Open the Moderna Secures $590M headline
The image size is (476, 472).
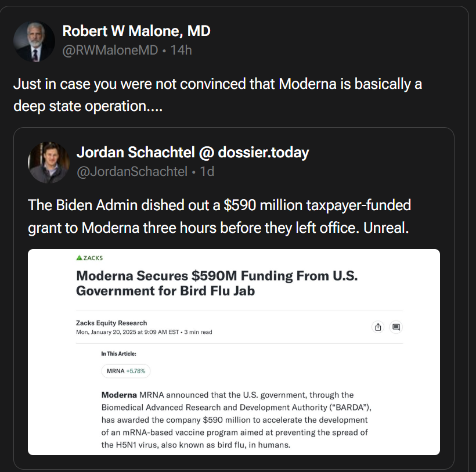217,283
